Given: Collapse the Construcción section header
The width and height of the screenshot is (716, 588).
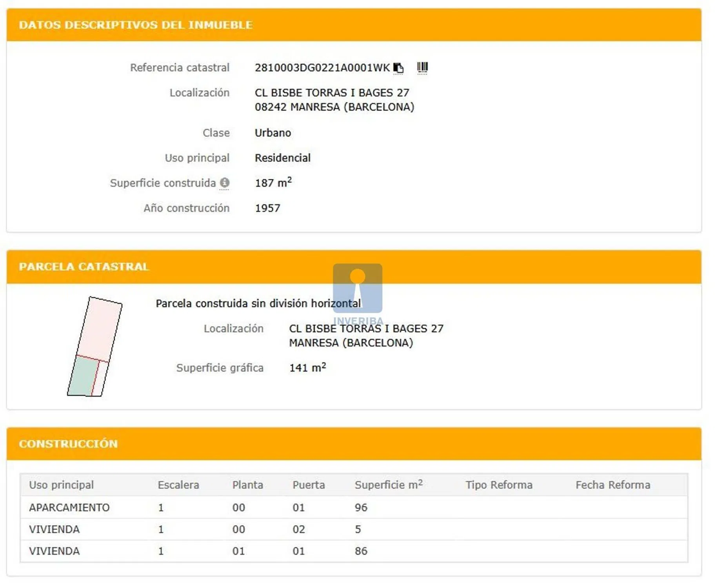Looking at the screenshot, I should [68, 444].
